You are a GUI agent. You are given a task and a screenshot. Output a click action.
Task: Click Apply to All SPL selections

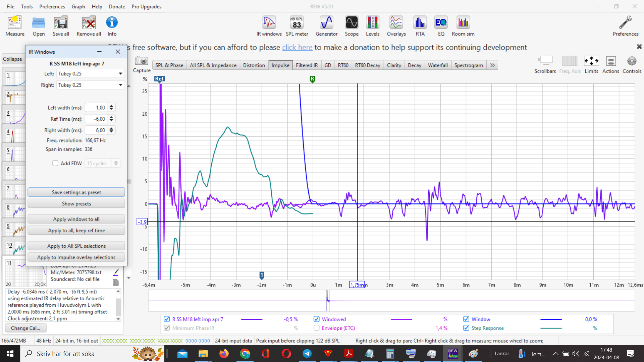(76, 246)
